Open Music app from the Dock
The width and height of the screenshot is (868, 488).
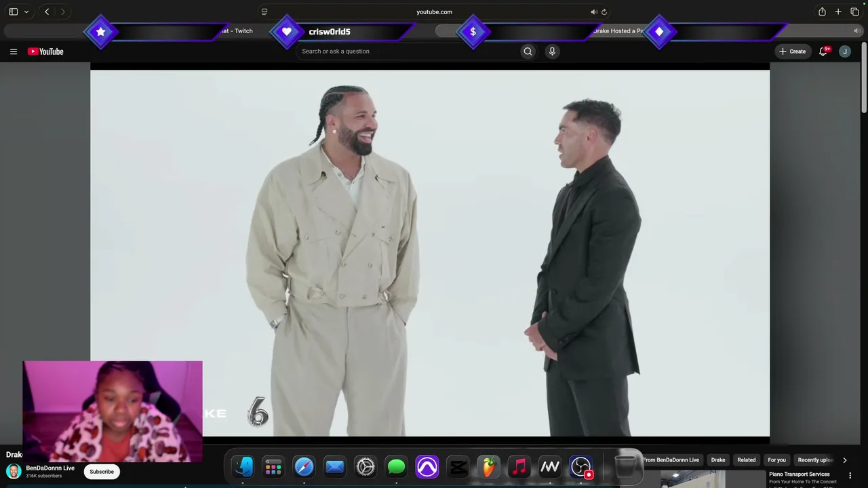tap(519, 466)
